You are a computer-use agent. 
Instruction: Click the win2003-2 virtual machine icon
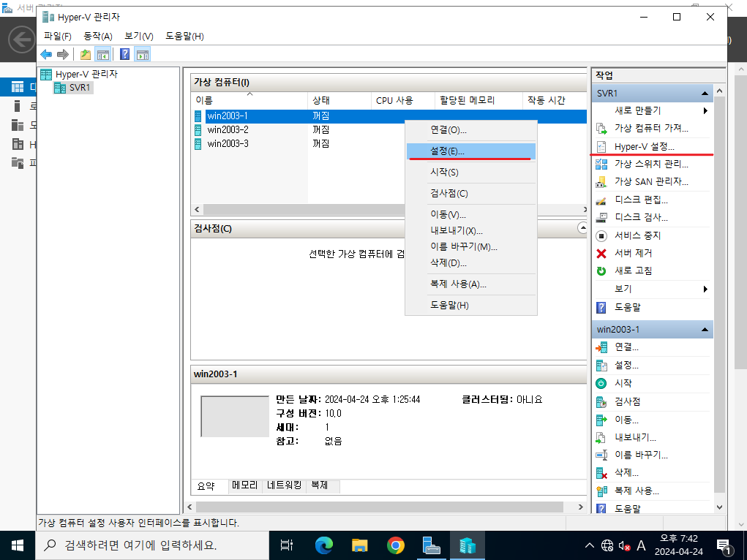(x=198, y=130)
